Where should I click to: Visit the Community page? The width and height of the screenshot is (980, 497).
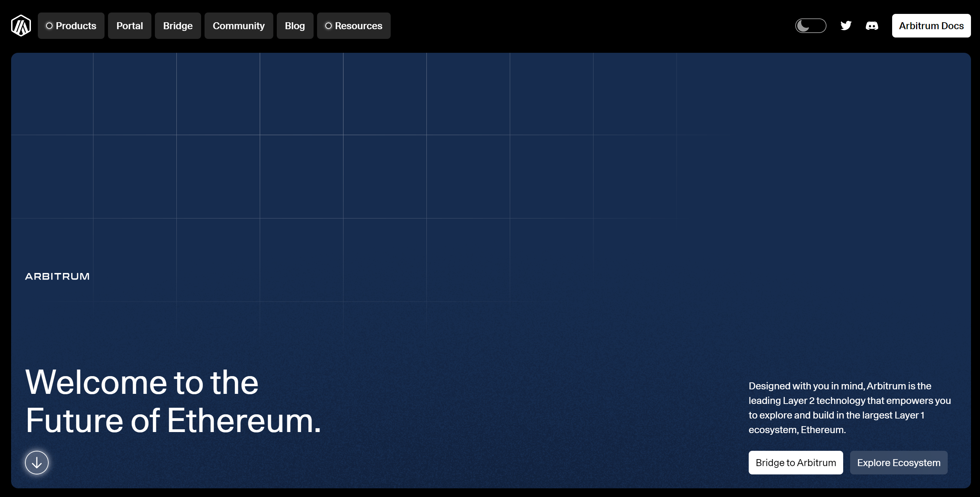(x=239, y=25)
